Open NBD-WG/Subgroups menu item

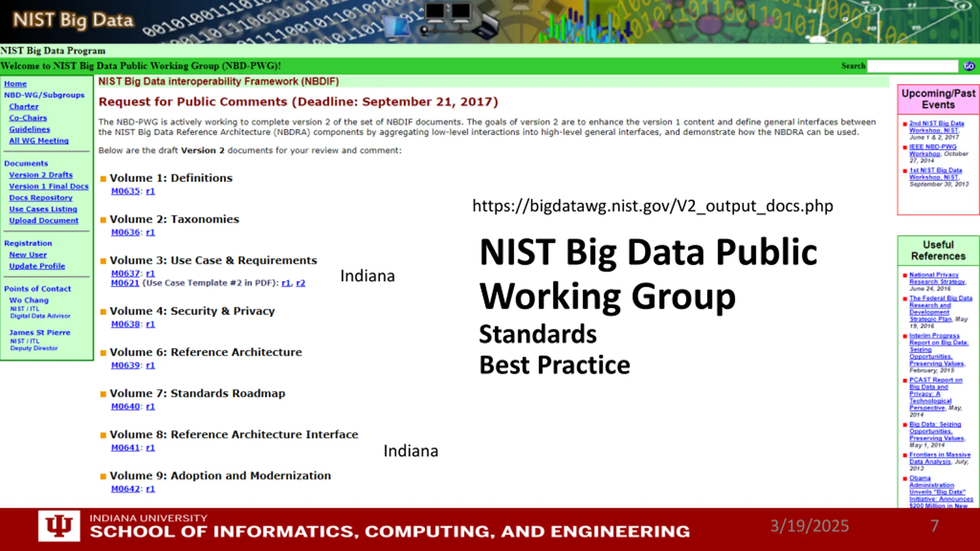point(44,95)
